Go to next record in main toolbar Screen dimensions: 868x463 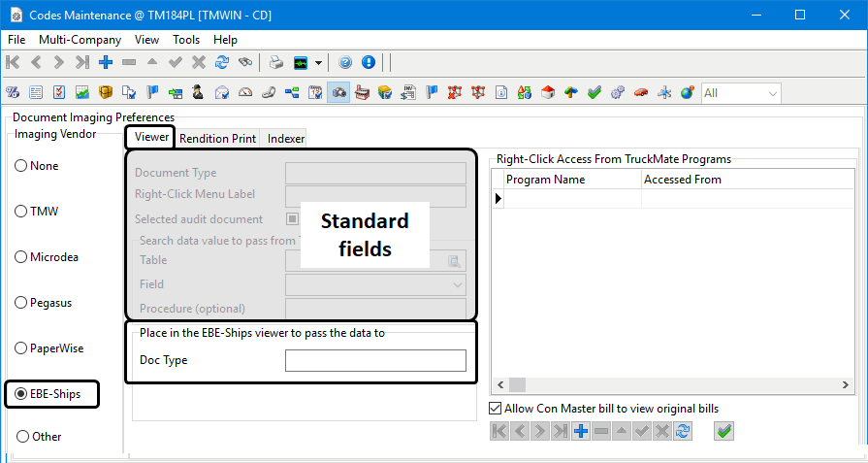59,62
